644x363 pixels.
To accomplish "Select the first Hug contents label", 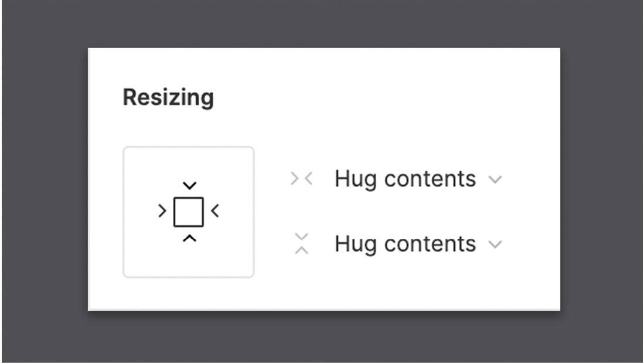I will click(404, 179).
